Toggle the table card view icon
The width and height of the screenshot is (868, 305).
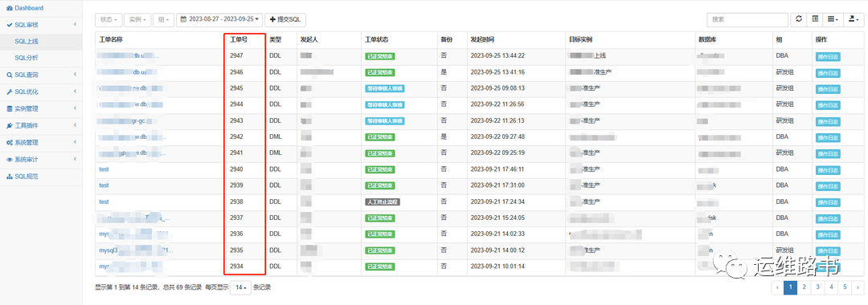(x=814, y=19)
